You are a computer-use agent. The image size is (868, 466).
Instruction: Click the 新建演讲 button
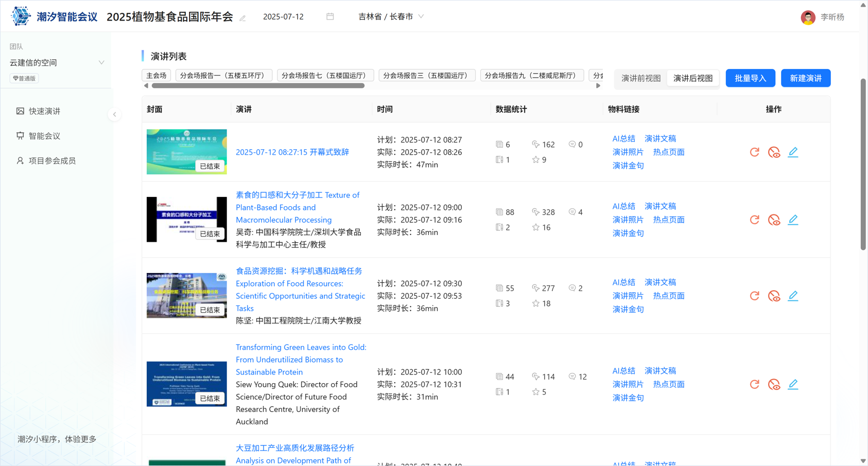805,78
